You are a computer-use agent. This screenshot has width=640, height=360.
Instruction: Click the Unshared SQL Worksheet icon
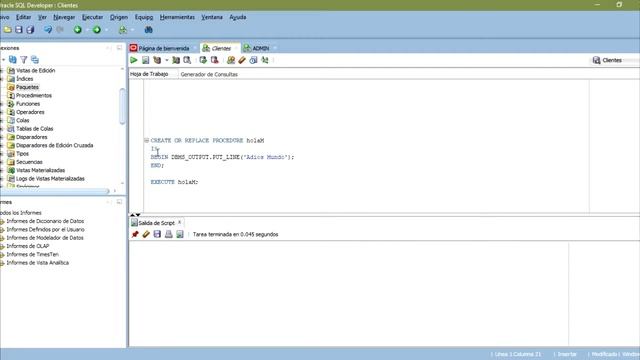pos(231,60)
